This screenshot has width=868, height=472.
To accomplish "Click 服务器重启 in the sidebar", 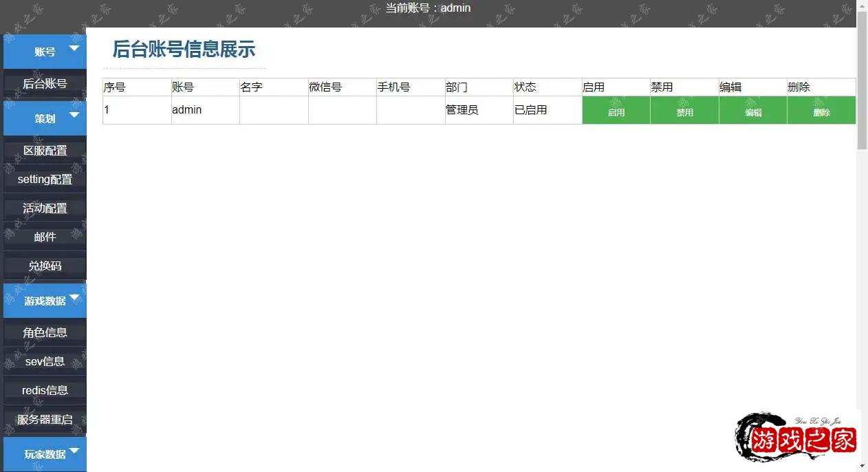I will (45, 419).
